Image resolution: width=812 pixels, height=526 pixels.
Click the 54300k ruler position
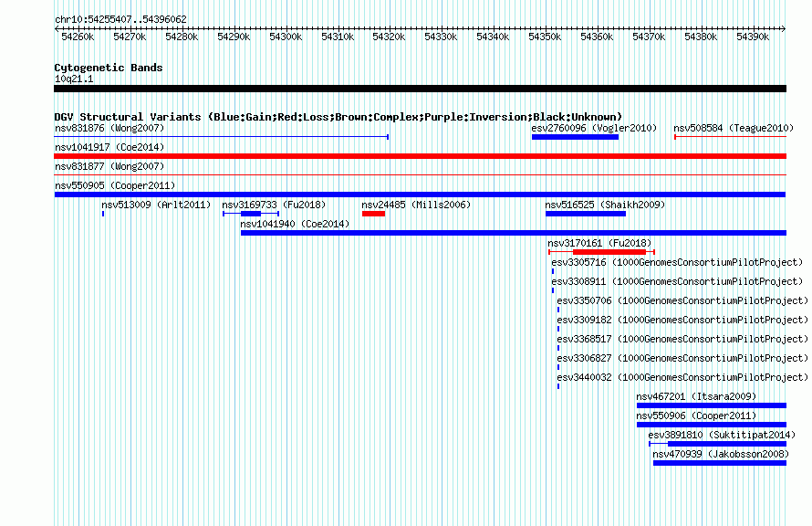[x=286, y=37]
